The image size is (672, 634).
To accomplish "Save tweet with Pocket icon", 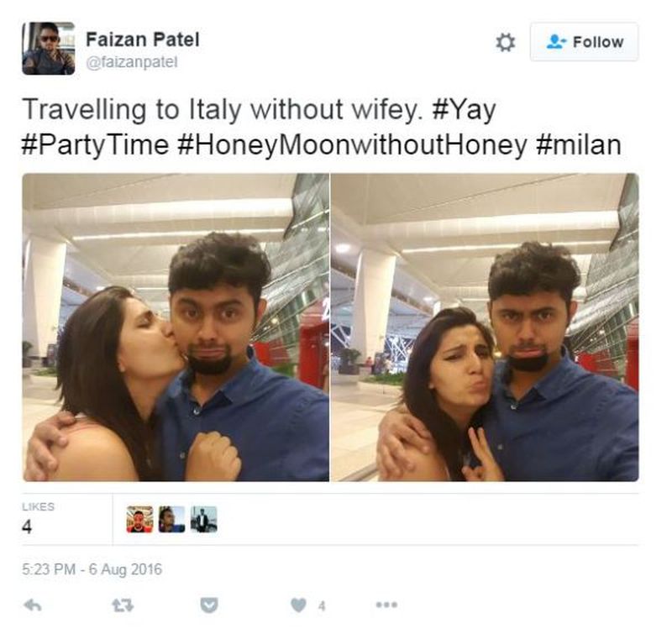I will tap(209, 605).
